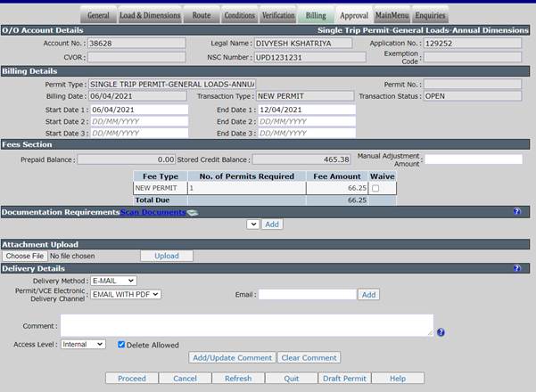Viewport: 536px width, 392px height.
Task: Click the Add/Update Comment button
Action: pyautogui.click(x=232, y=358)
